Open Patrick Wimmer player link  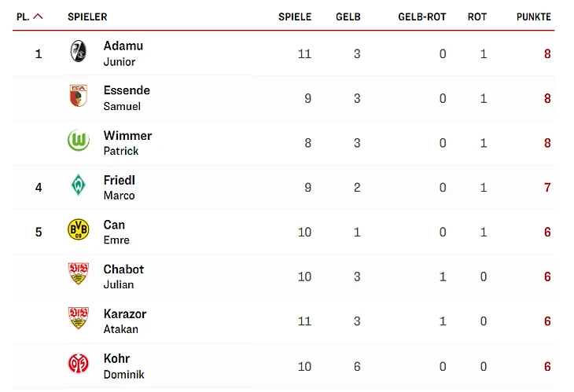(127, 142)
